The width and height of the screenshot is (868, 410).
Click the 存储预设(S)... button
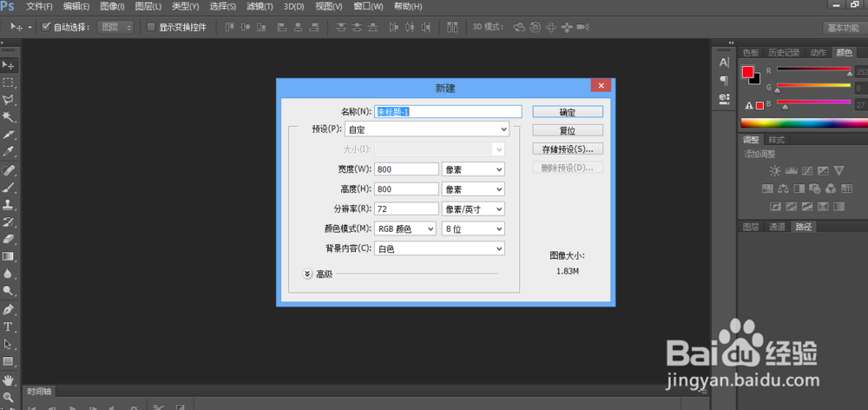pyautogui.click(x=568, y=149)
